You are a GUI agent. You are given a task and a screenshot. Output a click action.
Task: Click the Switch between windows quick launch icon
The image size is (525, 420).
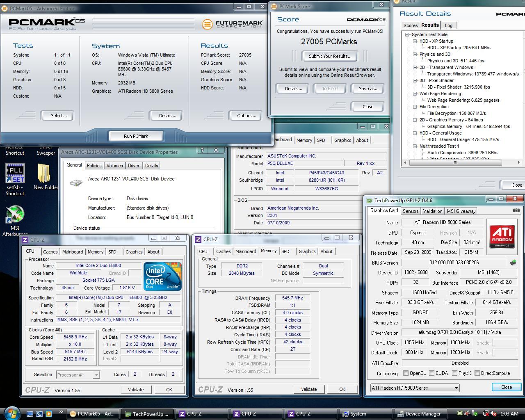click(39, 414)
